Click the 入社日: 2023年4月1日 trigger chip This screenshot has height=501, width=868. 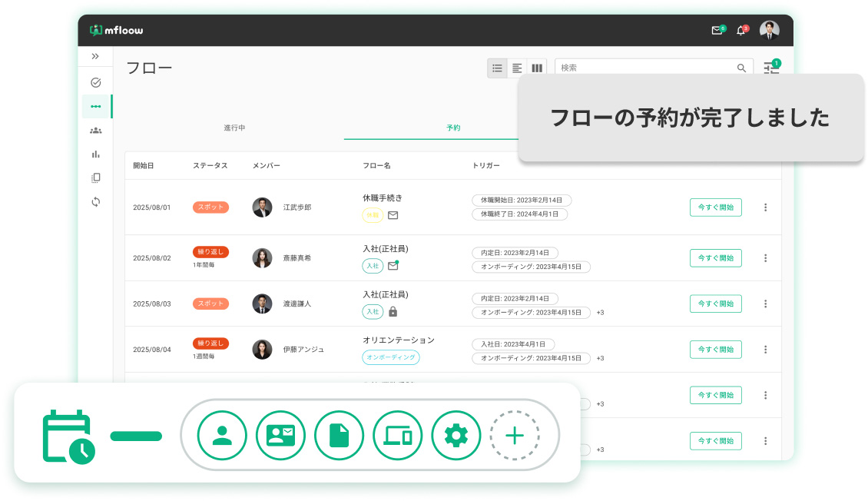513,344
